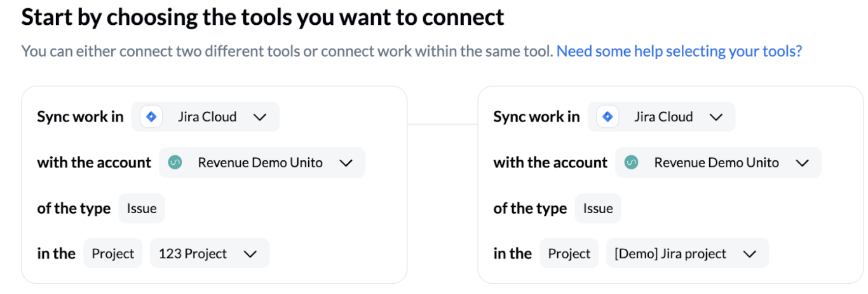Click the Project label tag in right card
Viewport: 868px width, 294px height.
coord(569,253)
